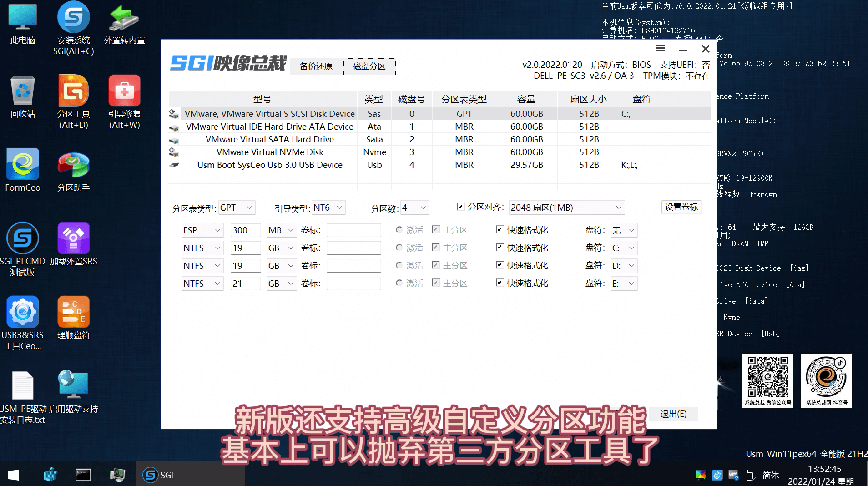Screen dimensions: 868x486
Task: Open the 理顺盘符 desktop icon
Action: point(74,318)
